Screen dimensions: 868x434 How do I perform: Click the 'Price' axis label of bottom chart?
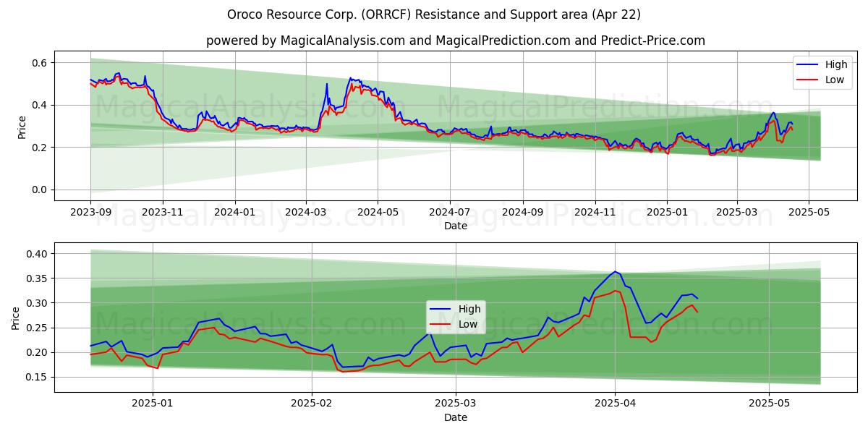[x=15, y=318]
